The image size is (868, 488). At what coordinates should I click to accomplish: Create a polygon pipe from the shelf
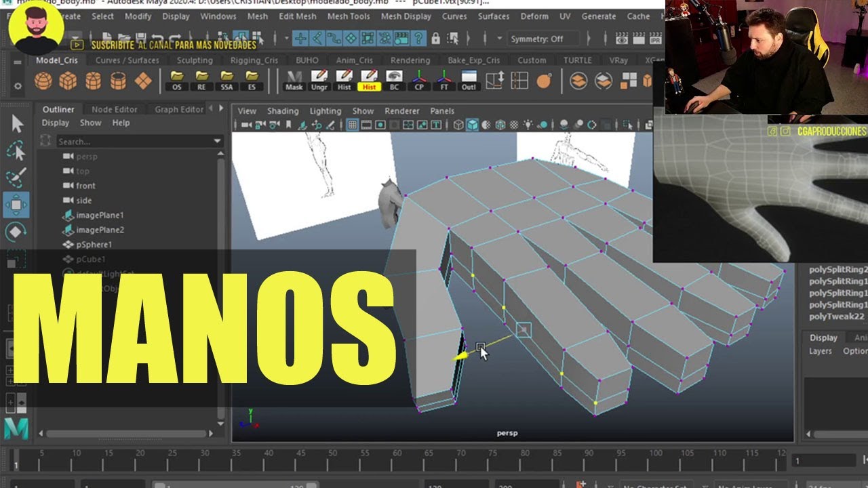point(118,81)
